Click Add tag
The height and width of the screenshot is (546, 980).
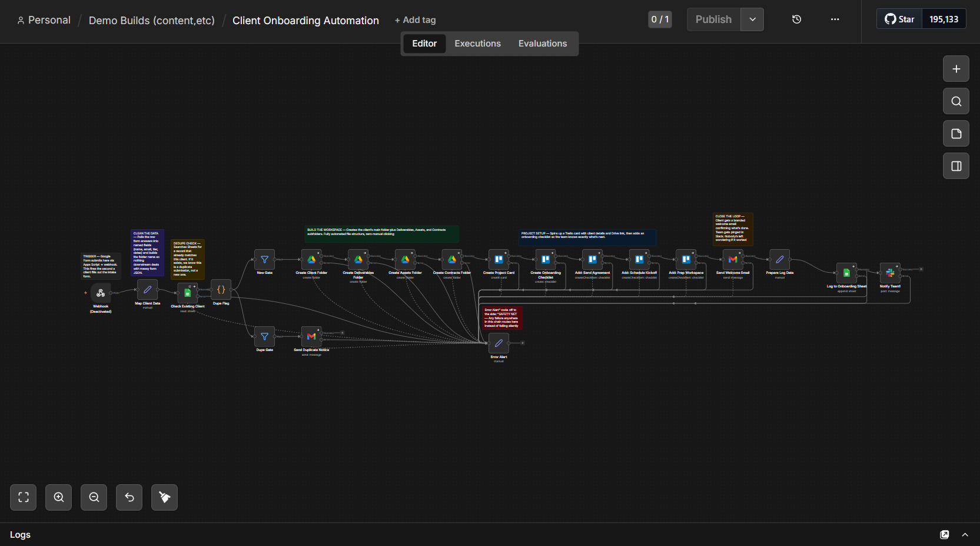pyautogui.click(x=416, y=20)
